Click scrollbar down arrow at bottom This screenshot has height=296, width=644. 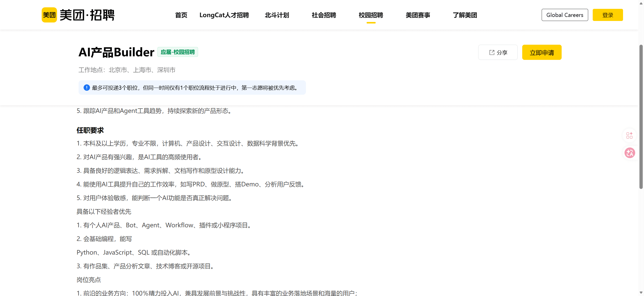click(x=641, y=293)
